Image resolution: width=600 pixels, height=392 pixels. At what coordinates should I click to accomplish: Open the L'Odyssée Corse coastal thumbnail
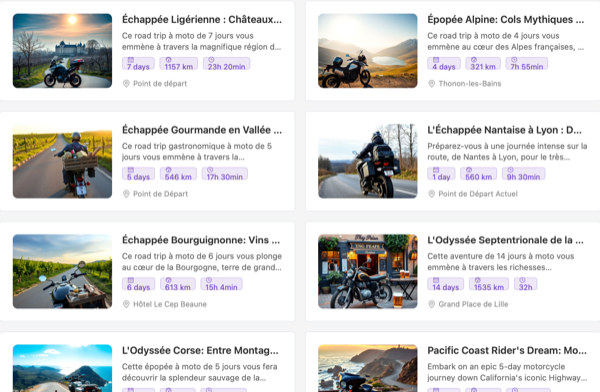62,368
